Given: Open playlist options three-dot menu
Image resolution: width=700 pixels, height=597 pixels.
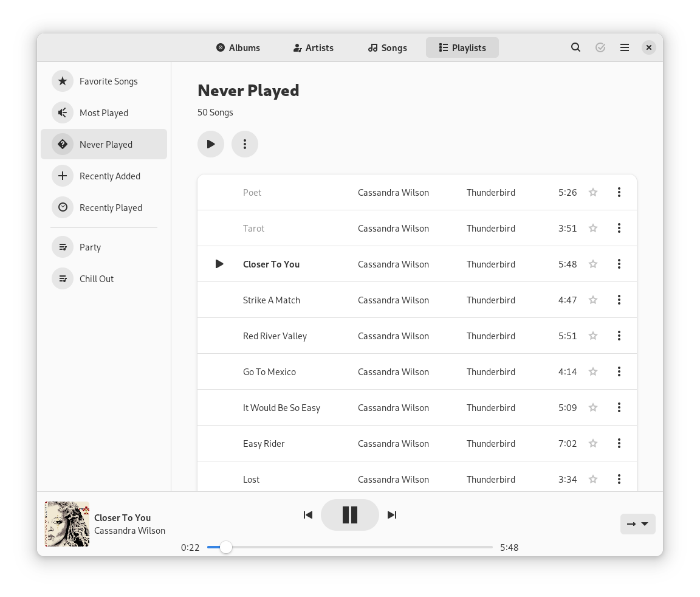Looking at the screenshot, I should 245,144.
